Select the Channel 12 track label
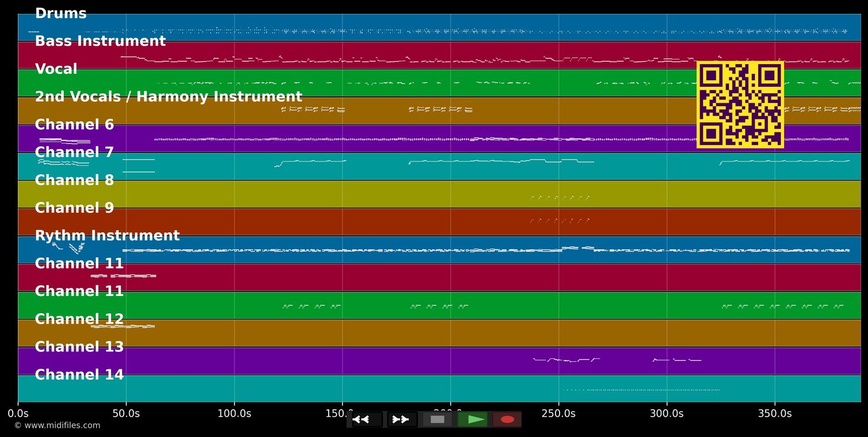 pos(79,319)
